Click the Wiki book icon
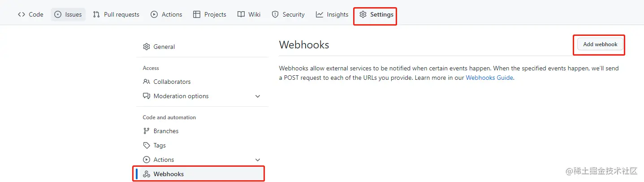Image resolution: width=644 pixels, height=182 pixels. (x=241, y=14)
